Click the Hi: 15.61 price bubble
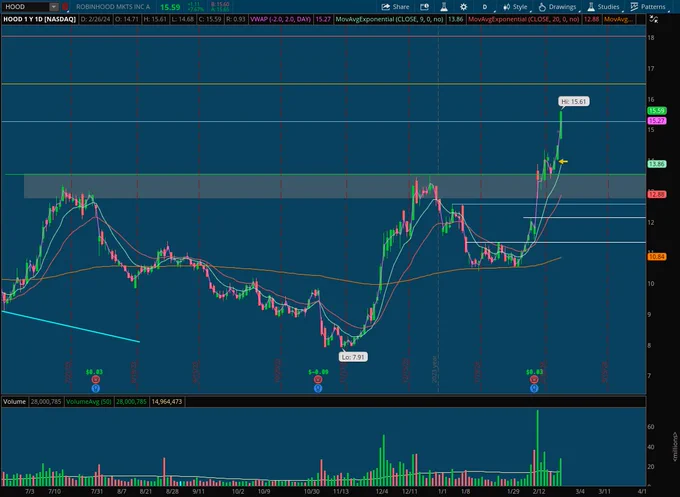The image size is (680, 497). 573,101
